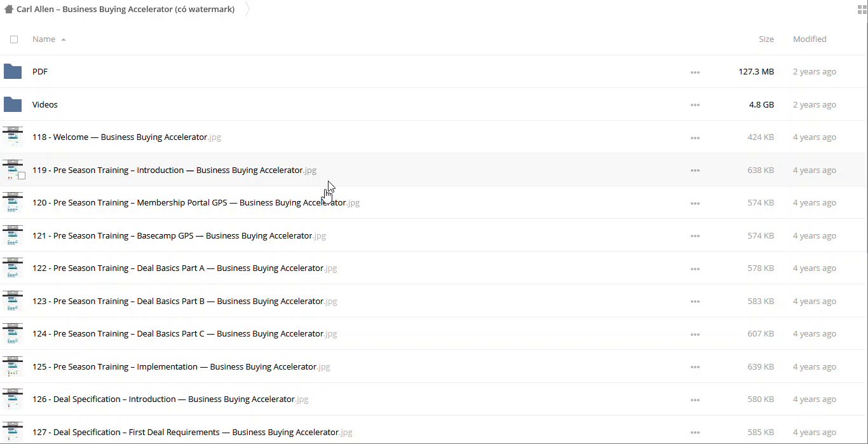Open more actions for 124 - Deal Basics Part C
The width and height of the screenshot is (868, 444).
tap(695, 335)
